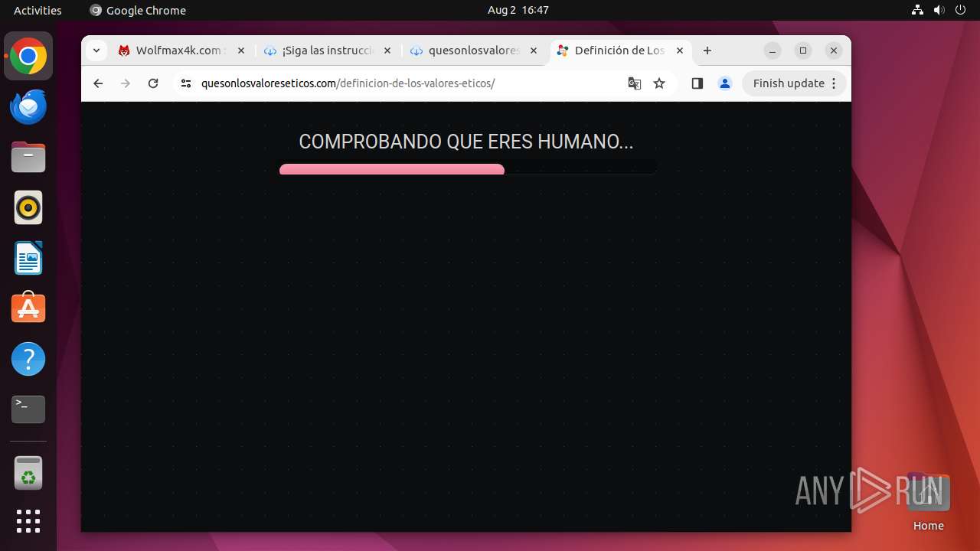The image size is (980, 551).
Task: Minimize the Chrome window
Action: [x=773, y=51]
